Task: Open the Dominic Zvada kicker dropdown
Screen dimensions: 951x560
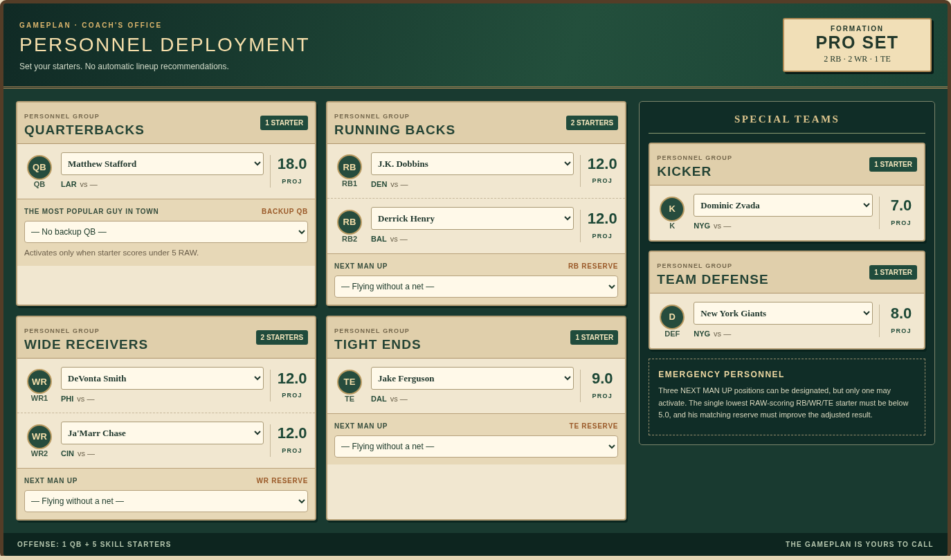Action: [x=783, y=206]
